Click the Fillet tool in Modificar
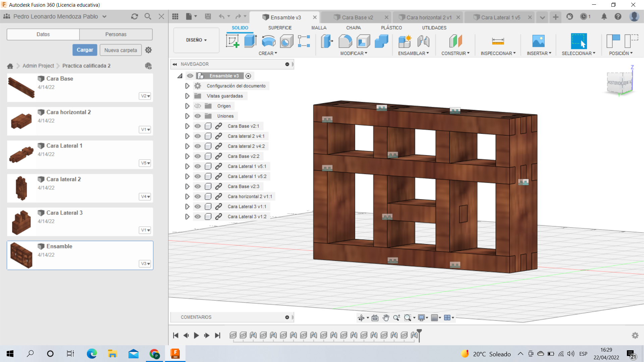The height and width of the screenshot is (362, 644). click(x=345, y=41)
